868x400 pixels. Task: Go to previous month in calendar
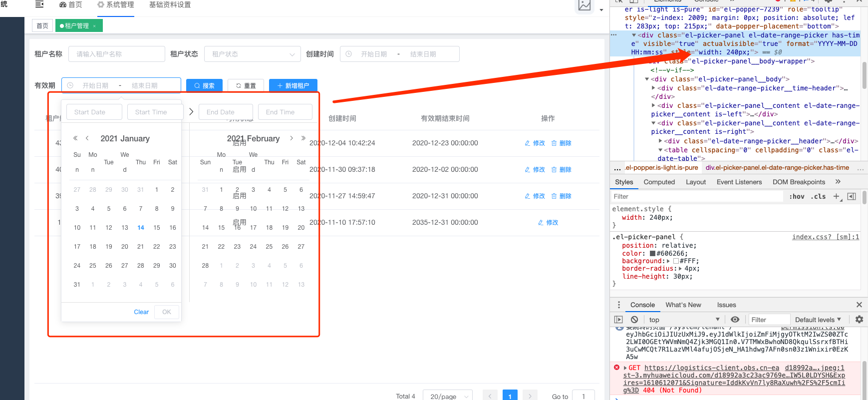click(x=87, y=138)
